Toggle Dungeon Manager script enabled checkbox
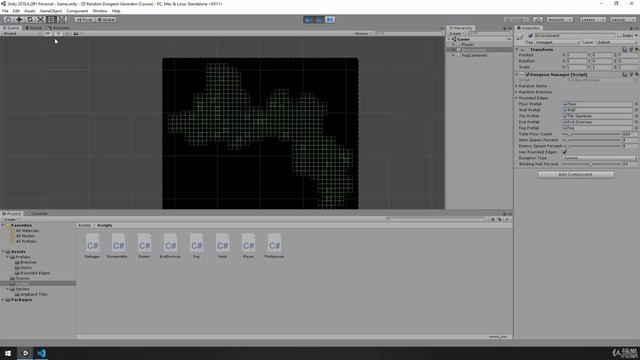This screenshot has width=640, height=360. tap(527, 75)
